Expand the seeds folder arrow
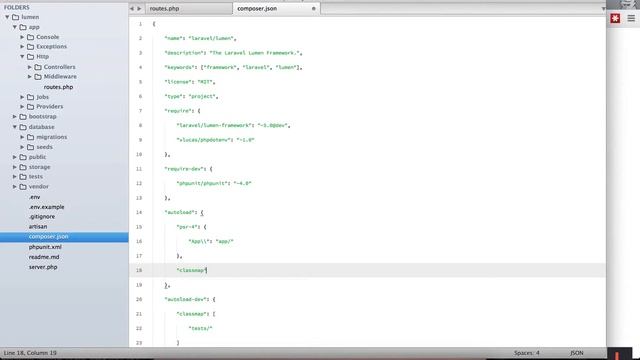 [x=22, y=147]
